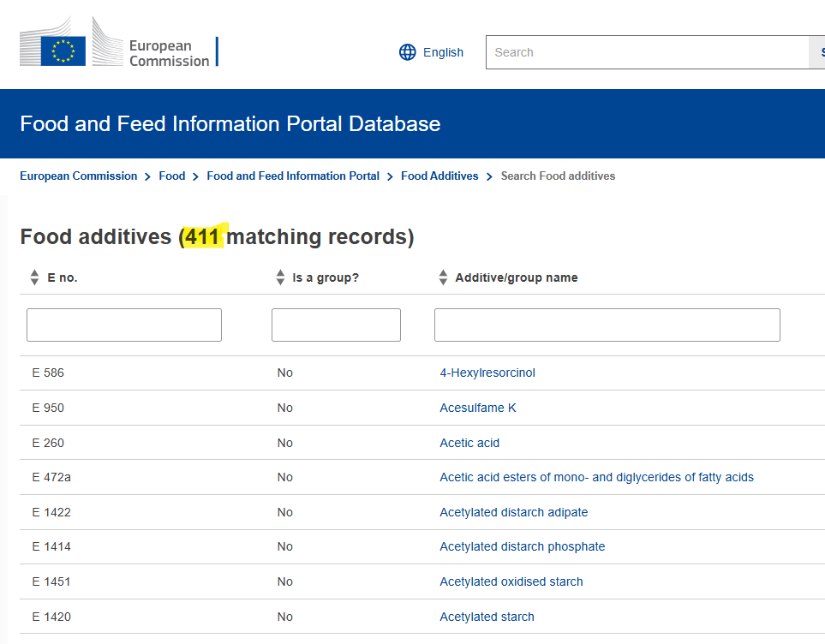The width and height of the screenshot is (825, 644).
Task: Select the E 1414 cell
Action: pos(51,546)
